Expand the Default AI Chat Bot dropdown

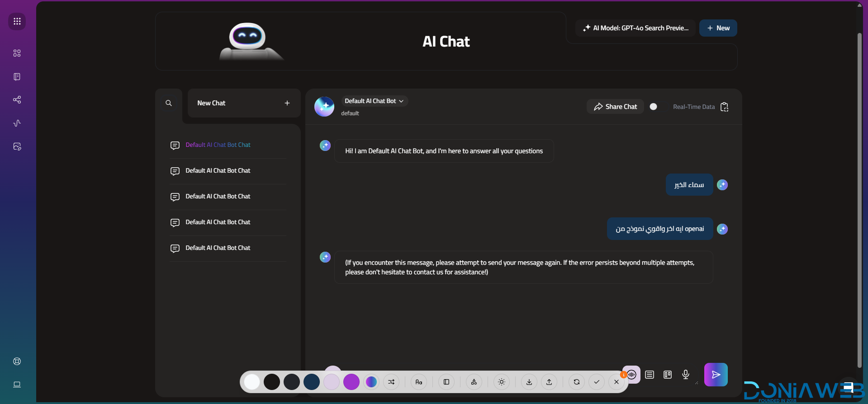click(374, 101)
